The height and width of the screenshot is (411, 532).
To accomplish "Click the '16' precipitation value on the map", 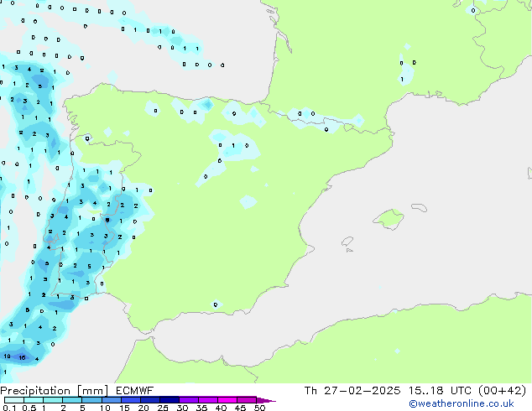I will click(22, 357).
